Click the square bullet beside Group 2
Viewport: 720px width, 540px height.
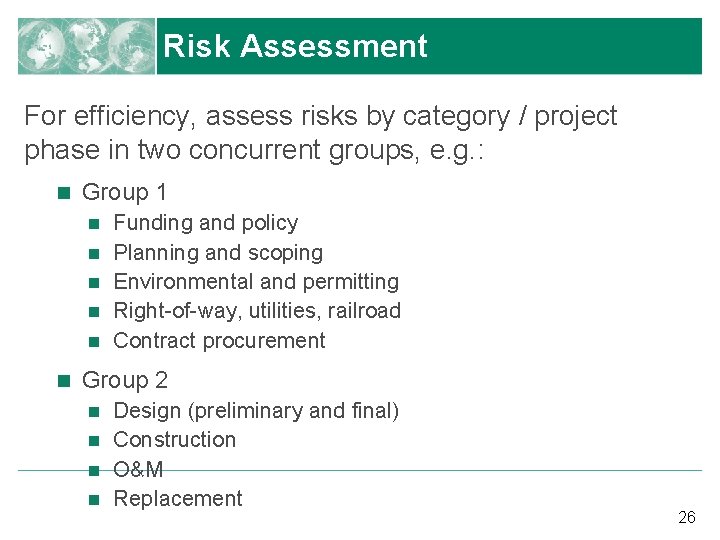(64, 380)
